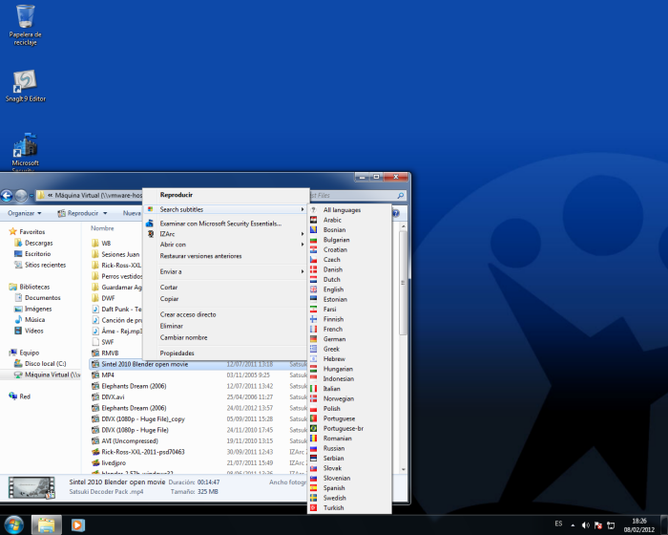Click the network tray icon

point(610,525)
